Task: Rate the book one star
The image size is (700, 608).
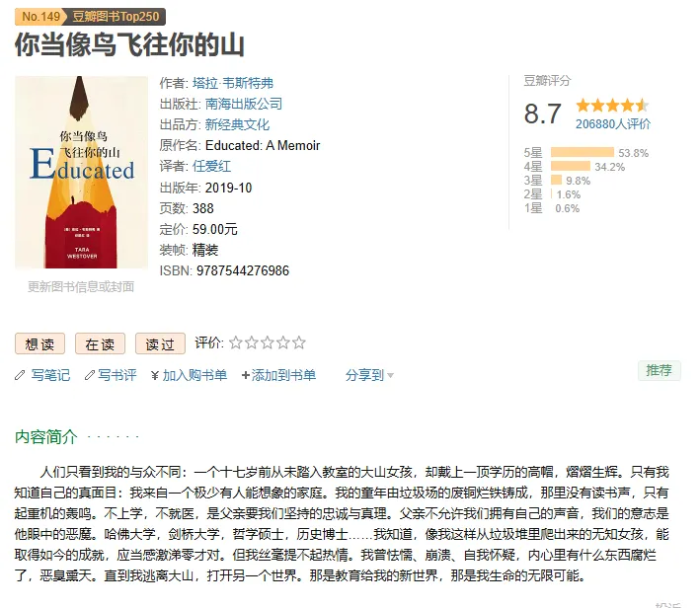Action: (x=236, y=342)
